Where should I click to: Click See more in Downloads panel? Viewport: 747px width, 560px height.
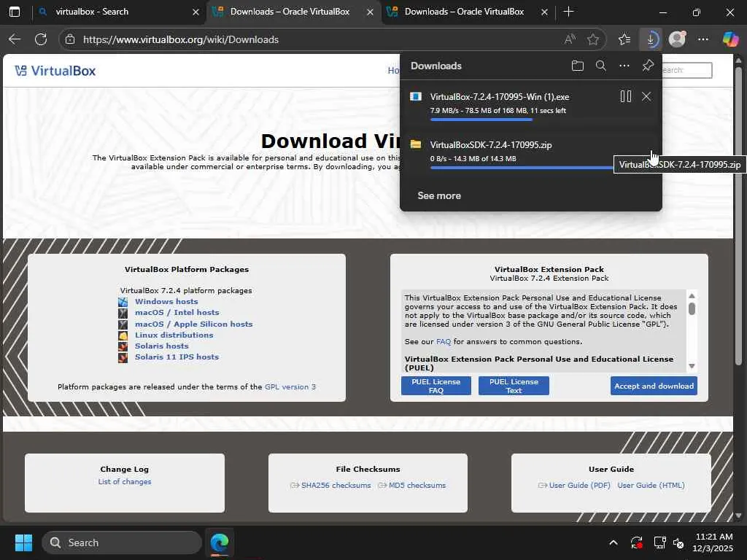click(x=438, y=195)
